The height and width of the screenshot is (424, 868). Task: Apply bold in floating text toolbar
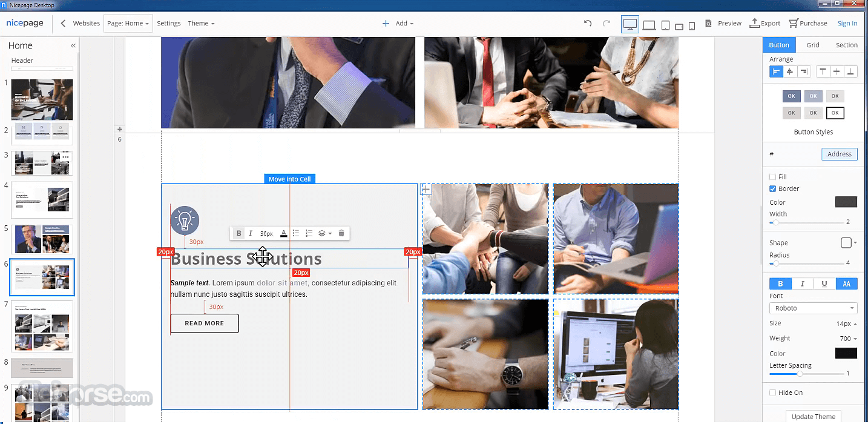[x=238, y=233]
